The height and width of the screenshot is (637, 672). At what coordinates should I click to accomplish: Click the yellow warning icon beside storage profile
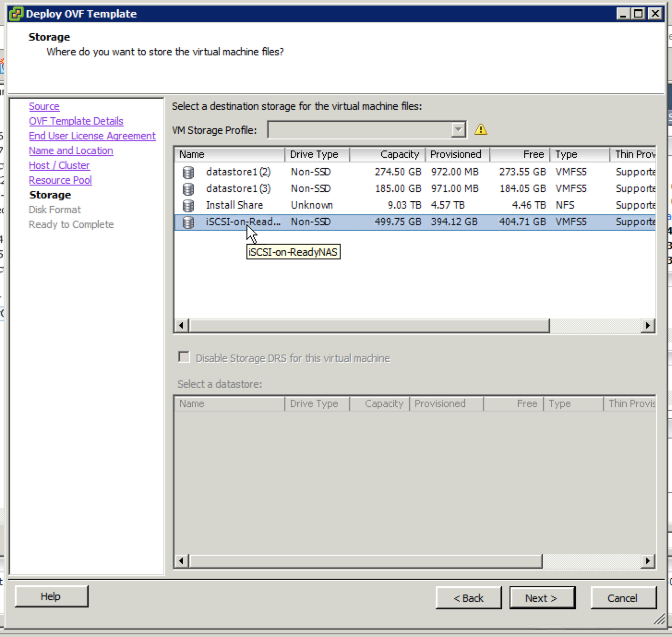point(480,130)
